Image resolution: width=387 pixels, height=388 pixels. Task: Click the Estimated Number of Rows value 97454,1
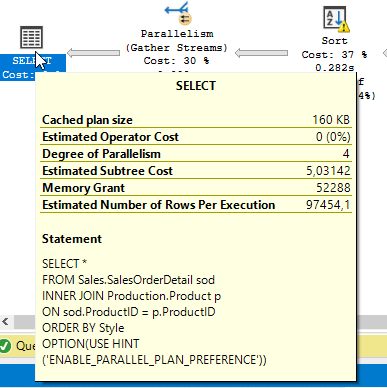coord(328,205)
